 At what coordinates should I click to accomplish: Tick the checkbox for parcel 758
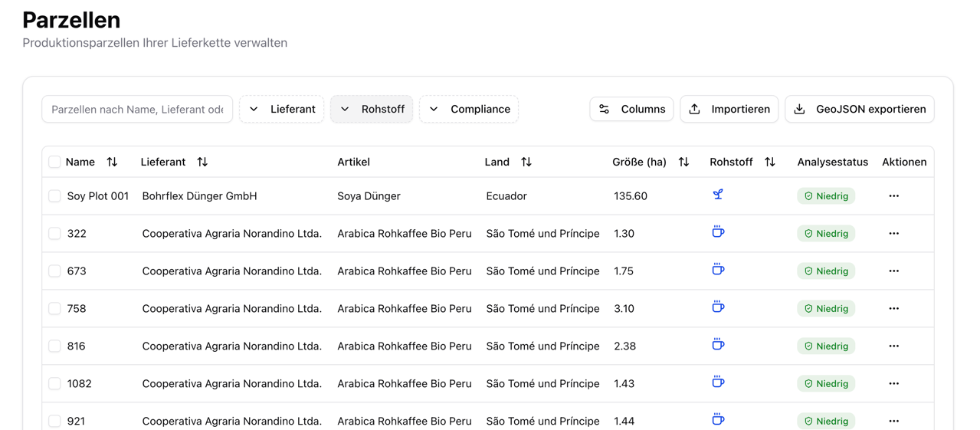tap(54, 309)
